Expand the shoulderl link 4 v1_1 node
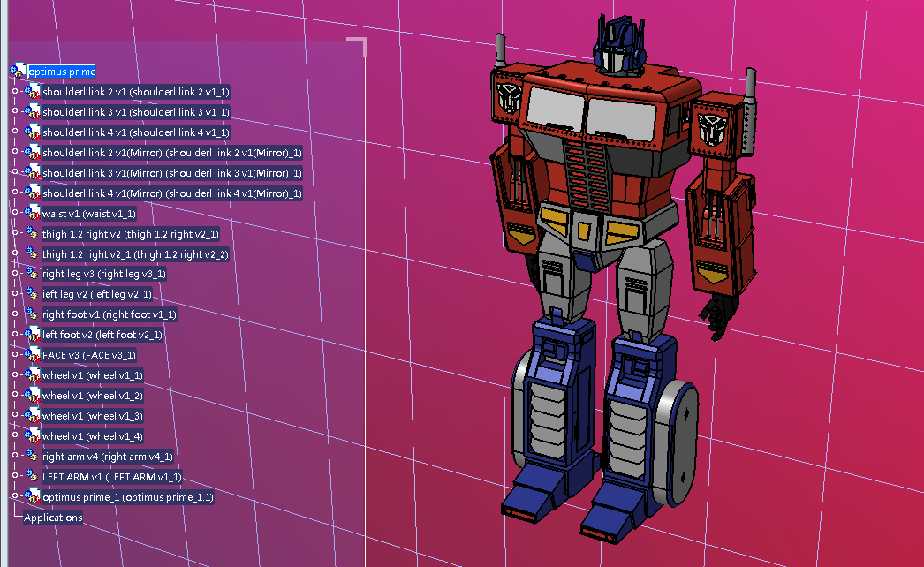The height and width of the screenshot is (567, 924). coord(15,131)
